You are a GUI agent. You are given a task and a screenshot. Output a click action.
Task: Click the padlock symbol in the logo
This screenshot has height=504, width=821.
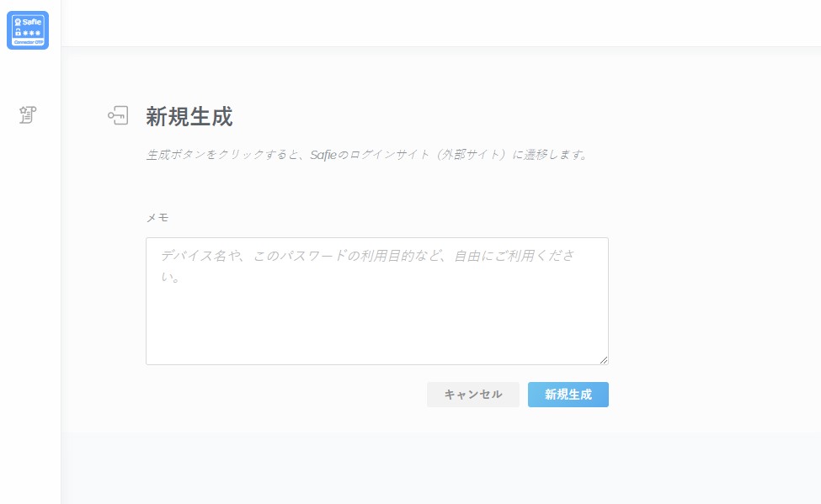(x=18, y=32)
